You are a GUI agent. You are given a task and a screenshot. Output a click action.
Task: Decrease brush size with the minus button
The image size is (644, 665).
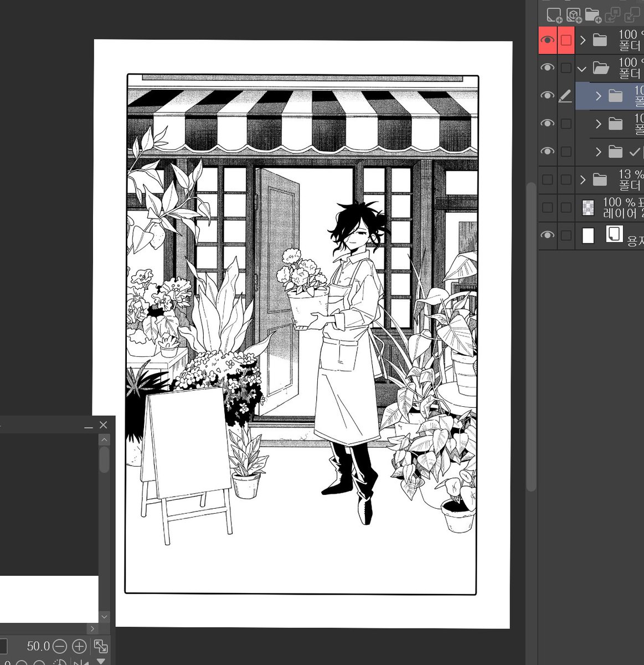[59, 646]
